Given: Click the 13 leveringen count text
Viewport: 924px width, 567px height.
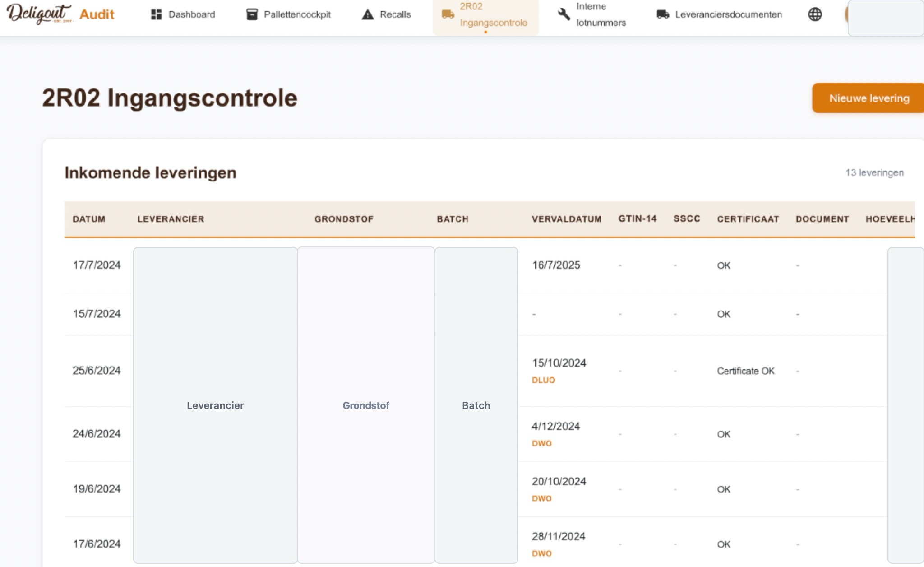Looking at the screenshot, I should point(874,172).
